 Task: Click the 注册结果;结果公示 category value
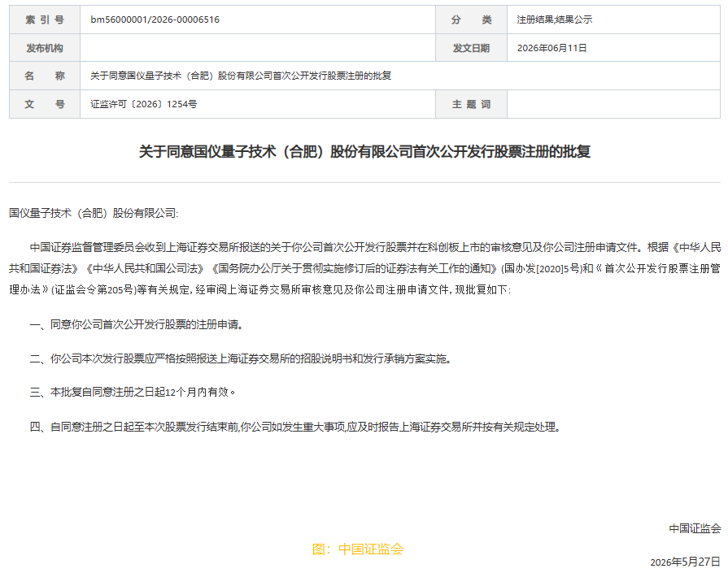point(555,20)
